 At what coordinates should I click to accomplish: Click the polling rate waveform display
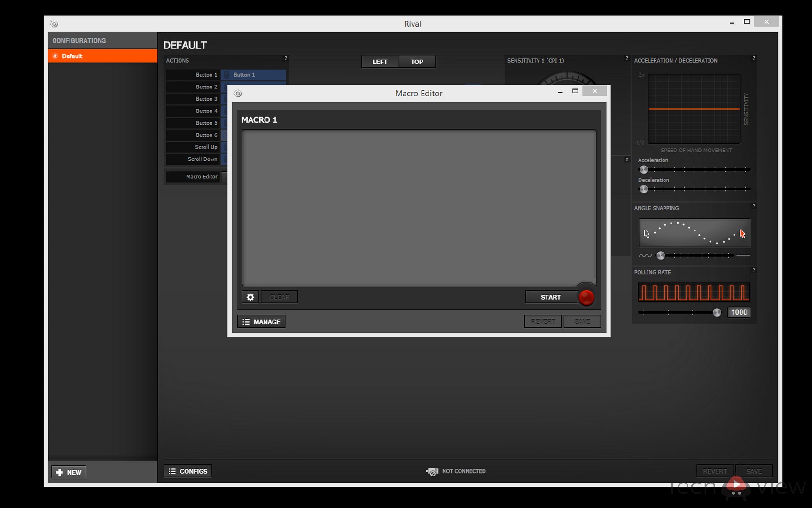694,292
